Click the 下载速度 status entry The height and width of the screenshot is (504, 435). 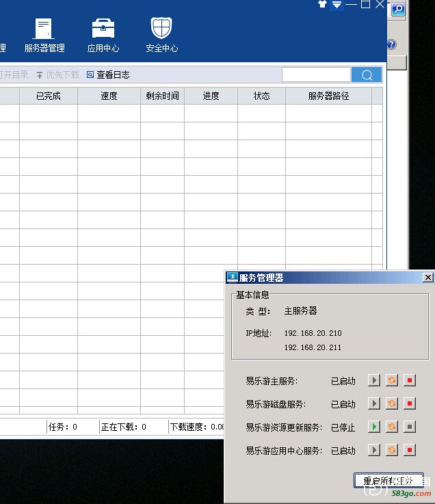tap(197, 427)
